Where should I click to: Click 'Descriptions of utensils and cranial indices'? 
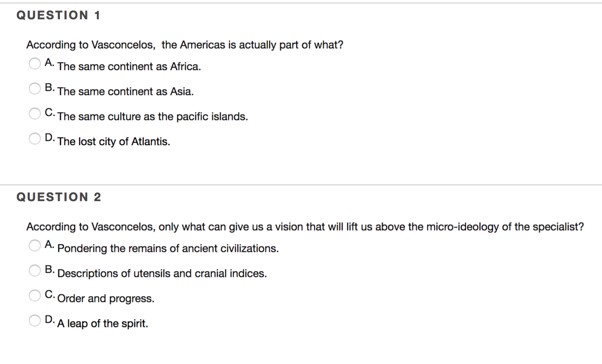click(162, 273)
